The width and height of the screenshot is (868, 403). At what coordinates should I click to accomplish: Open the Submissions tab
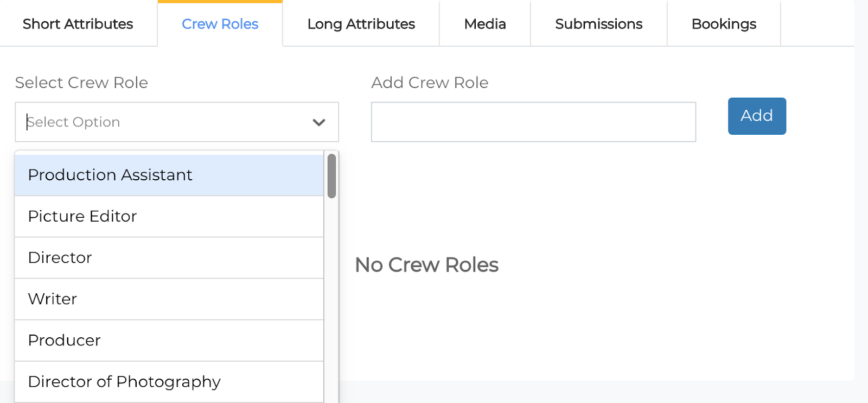[x=598, y=24]
